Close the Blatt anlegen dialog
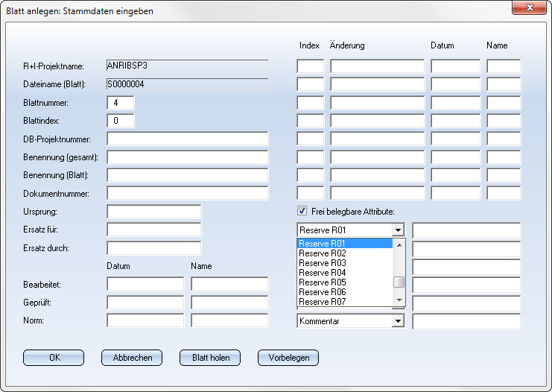 (530, 7)
